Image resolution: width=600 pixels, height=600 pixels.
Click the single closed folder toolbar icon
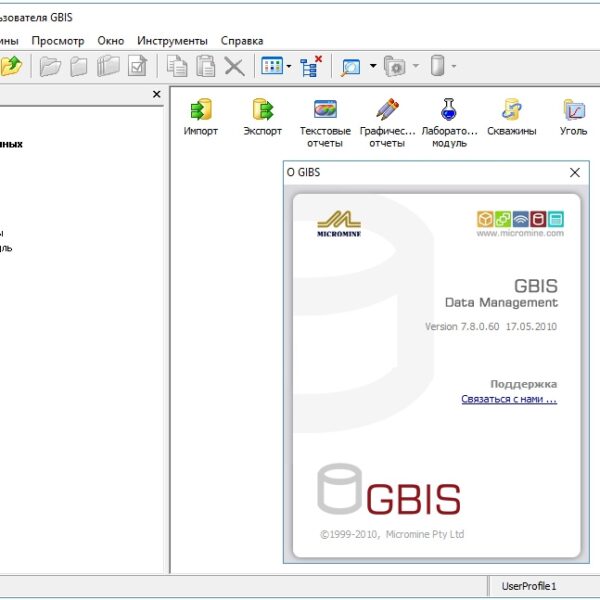point(79,66)
